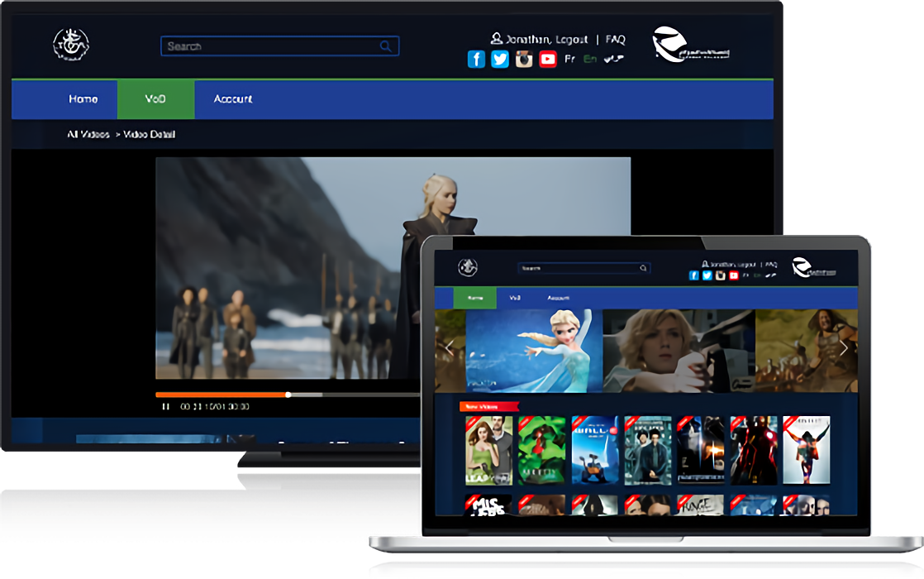Click the round logo at top-left of large screen
This screenshot has height=579, width=924.
[x=71, y=44]
